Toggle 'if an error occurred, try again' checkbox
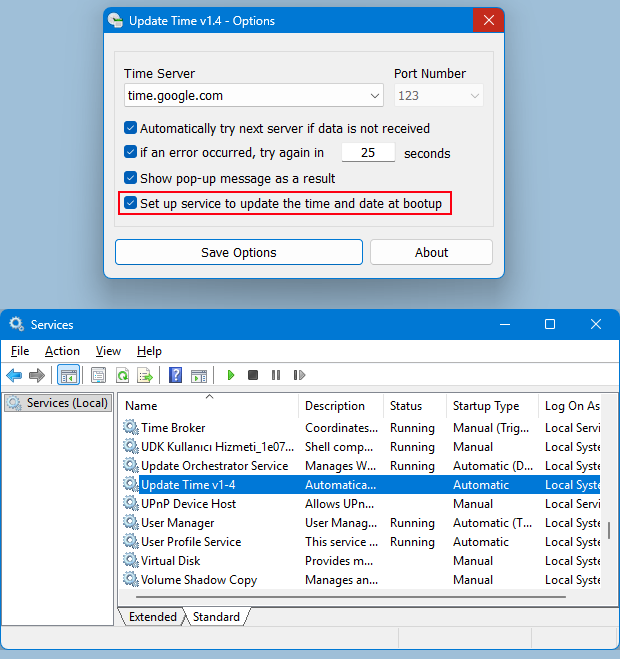The height and width of the screenshot is (659, 620). (130, 152)
